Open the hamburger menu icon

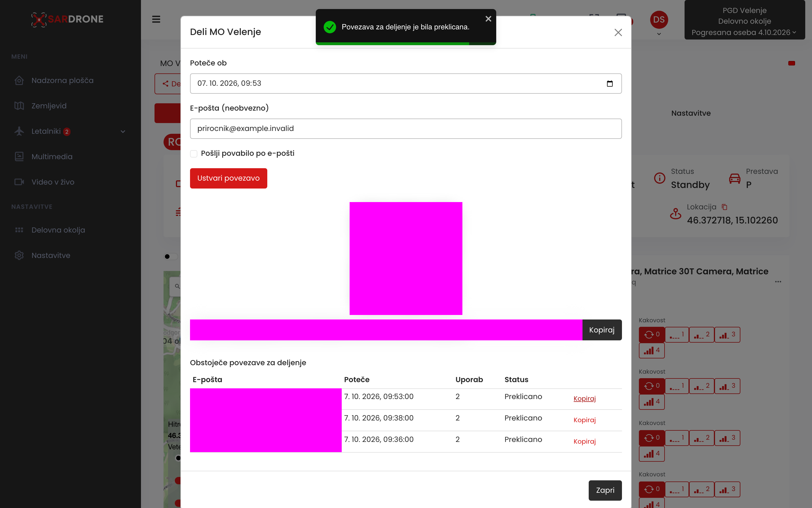(156, 19)
